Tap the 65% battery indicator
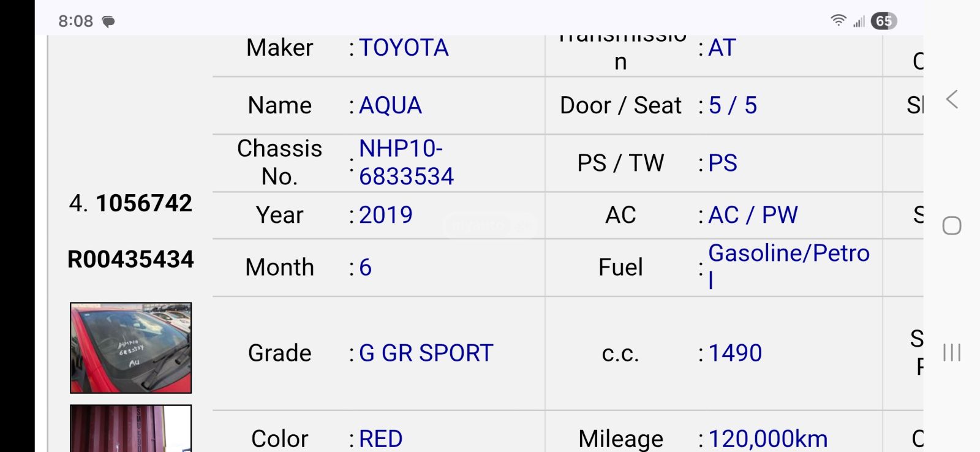980x452 pixels. point(882,20)
